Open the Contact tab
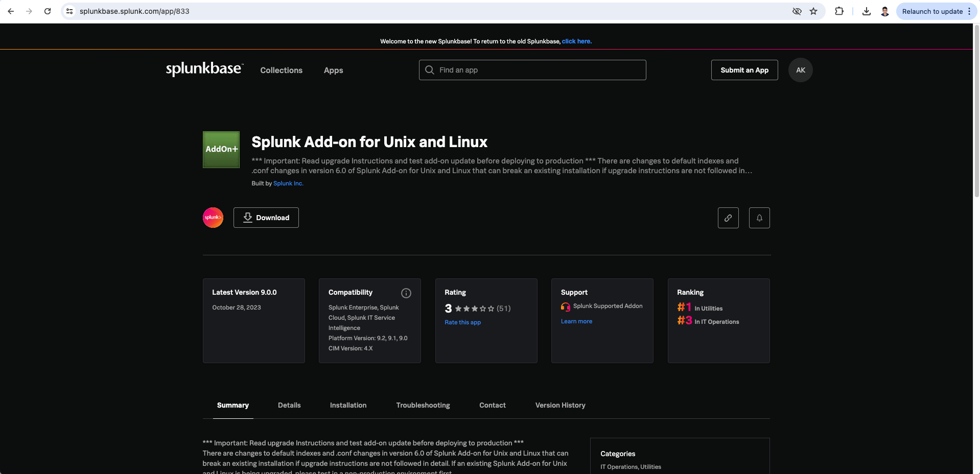 point(493,405)
